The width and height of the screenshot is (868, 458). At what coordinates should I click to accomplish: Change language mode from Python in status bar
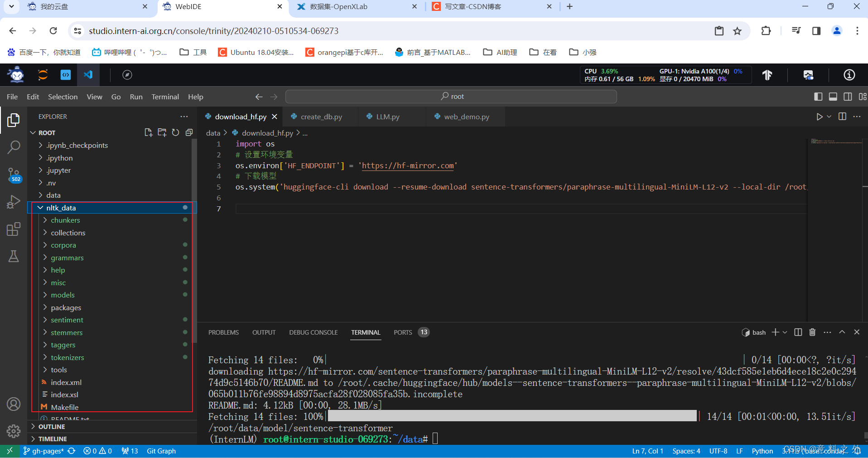(x=762, y=451)
